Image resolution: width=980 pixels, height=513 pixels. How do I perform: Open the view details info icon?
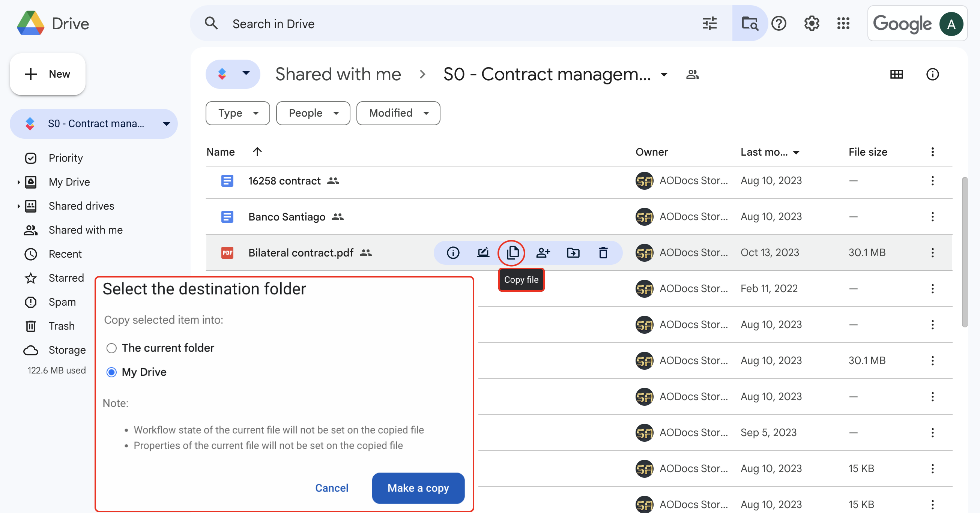[932, 74]
